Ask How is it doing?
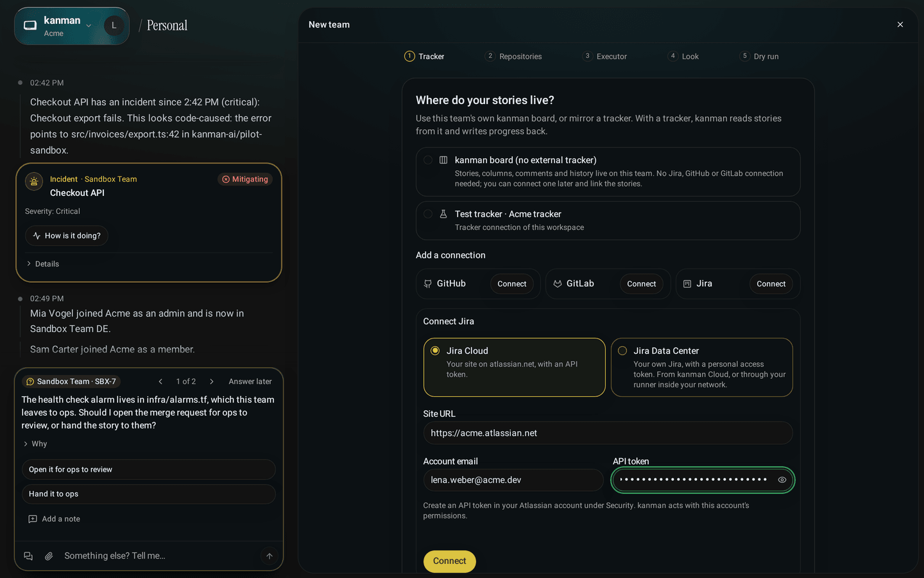The width and height of the screenshot is (924, 578). (67, 236)
